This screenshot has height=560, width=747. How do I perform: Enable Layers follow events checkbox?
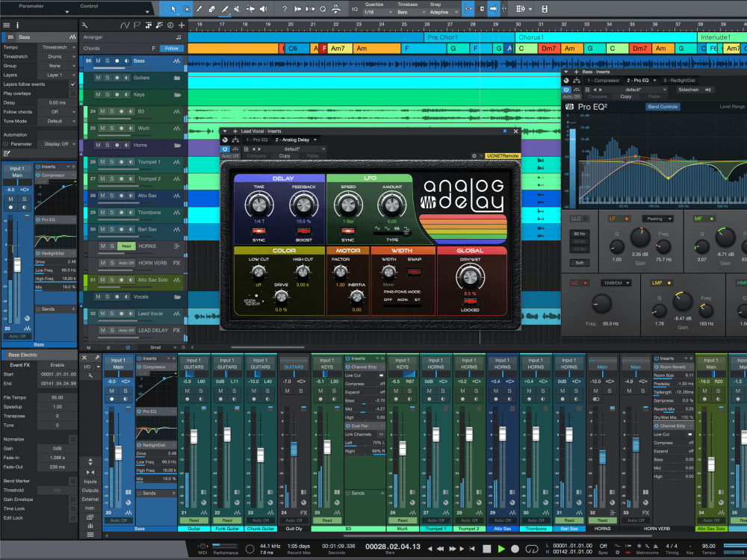[72, 84]
